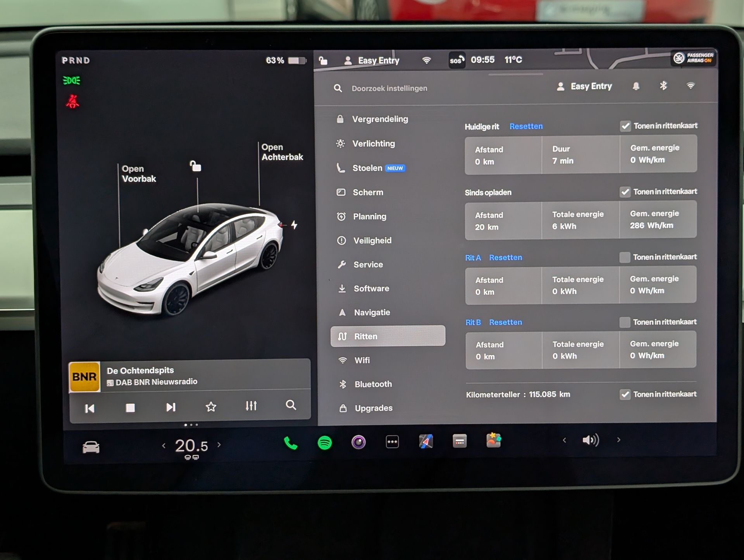Viewport: 744px width, 560px height.
Task: Select Navigatie in settings sidebar
Action: point(372,313)
